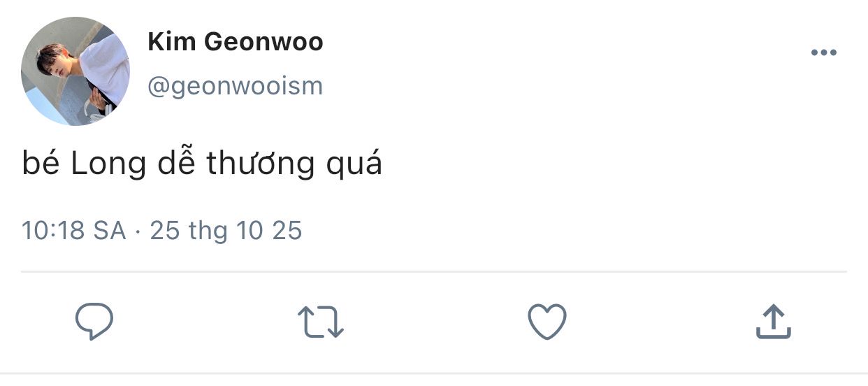
Task: Reply to Kim Geonwoo's tweet
Action: click(94, 322)
